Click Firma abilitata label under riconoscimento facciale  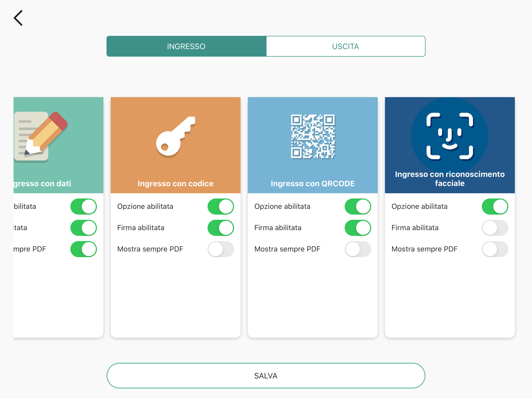(x=415, y=228)
